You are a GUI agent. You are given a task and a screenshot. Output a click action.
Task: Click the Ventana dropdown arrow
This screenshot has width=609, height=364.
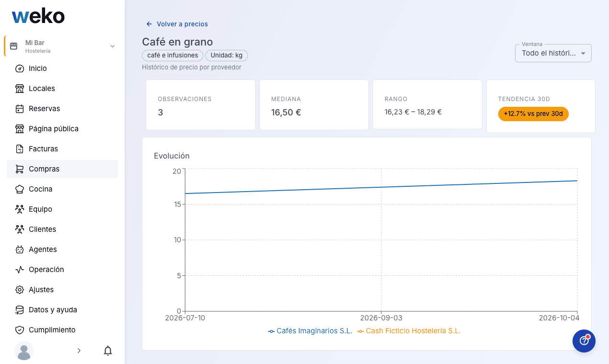point(583,53)
